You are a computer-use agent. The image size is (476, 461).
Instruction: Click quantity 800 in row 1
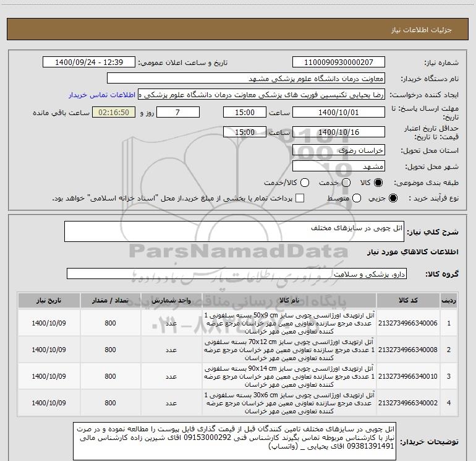110,324
